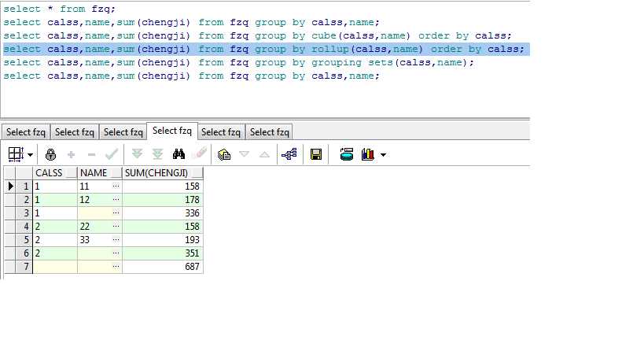Click the grid select-all icon in results toolbar
Viewport: 644px width, 362px height.
coord(16,154)
